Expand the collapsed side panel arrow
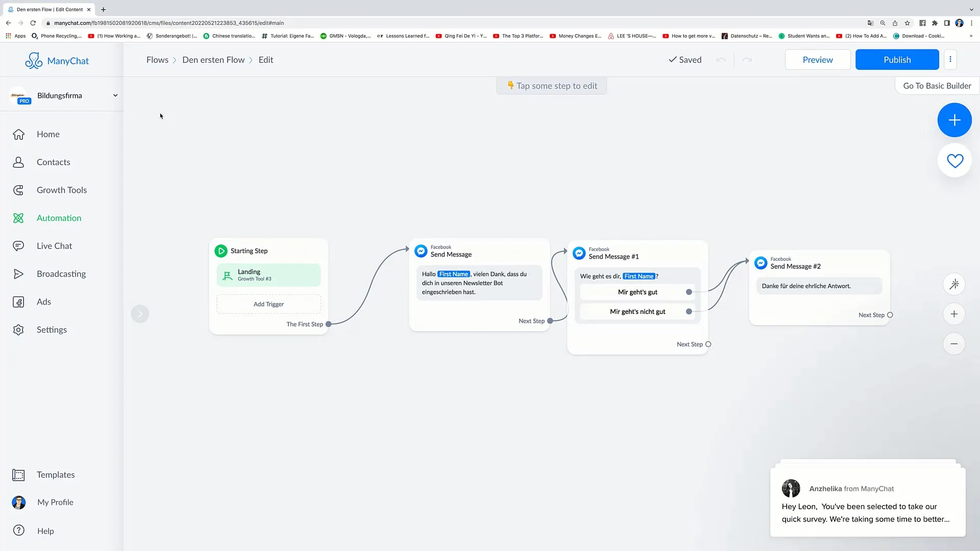 (x=140, y=314)
